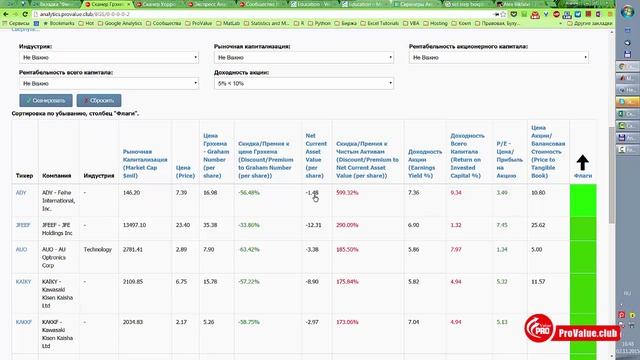Select the Technology industry cell
640x360 pixels.
pos(98,249)
